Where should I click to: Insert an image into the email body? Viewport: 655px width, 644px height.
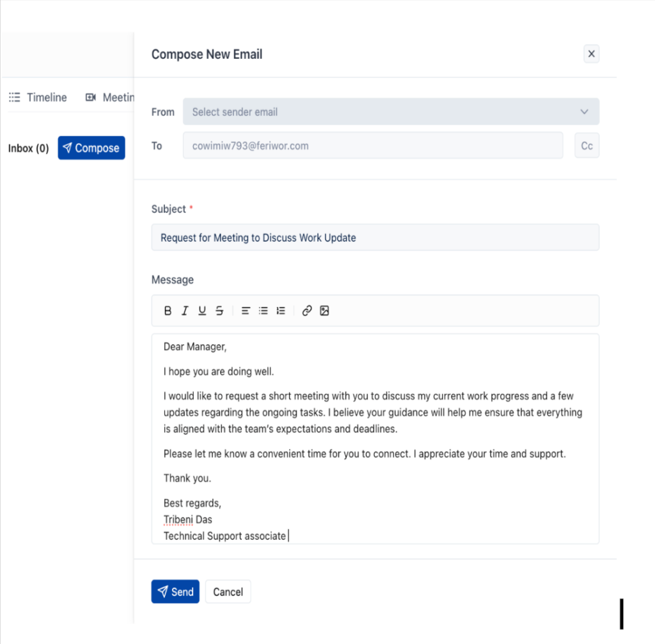[x=324, y=310]
